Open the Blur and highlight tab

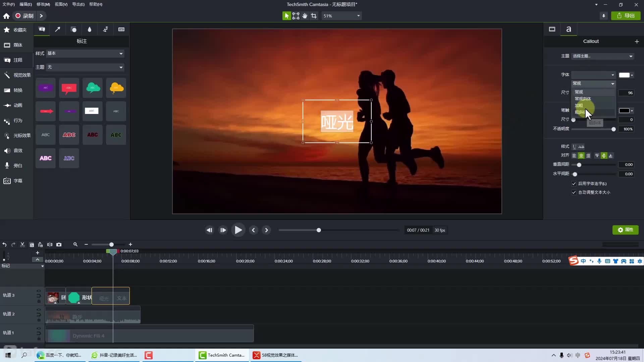90,29
